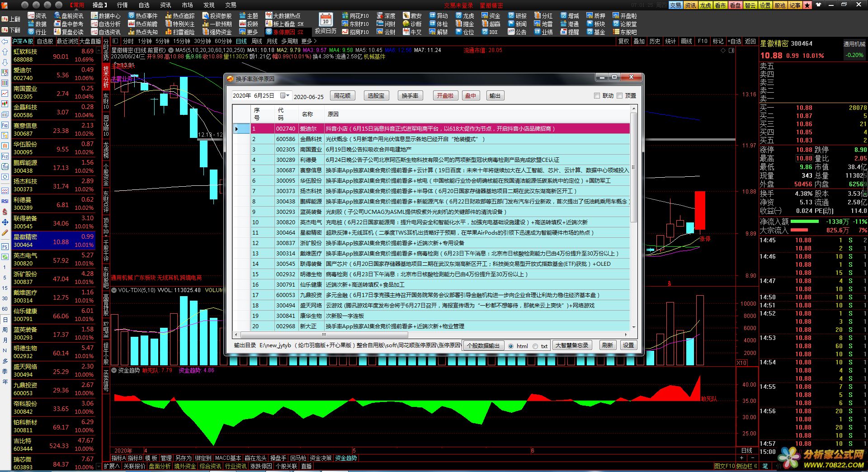Select the html output radio button
868x472 pixels.
[511, 346]
